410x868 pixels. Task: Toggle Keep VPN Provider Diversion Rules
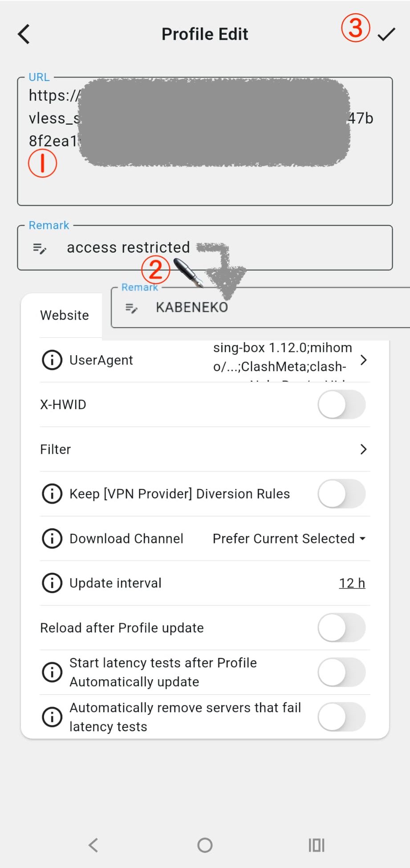pyautogui.click(x=341, y=494)
